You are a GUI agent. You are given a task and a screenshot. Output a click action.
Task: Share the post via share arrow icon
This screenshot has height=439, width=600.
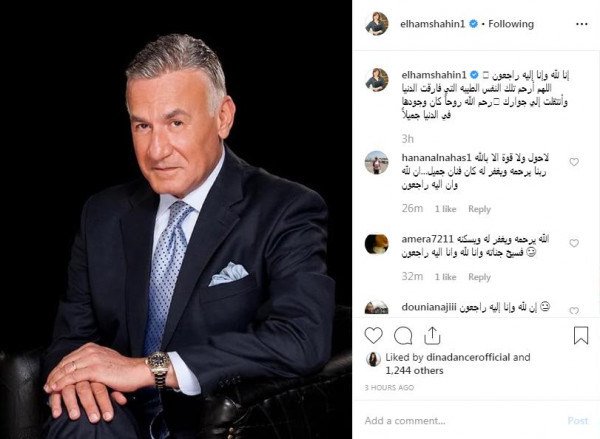[432, 336]
